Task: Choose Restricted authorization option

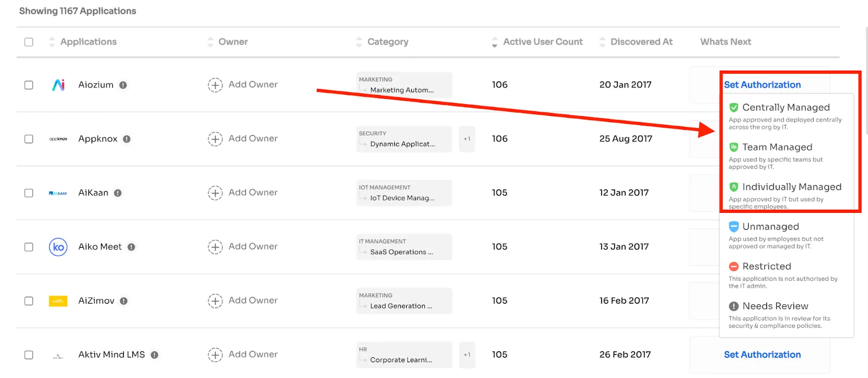Action: (x=786, y=275)
